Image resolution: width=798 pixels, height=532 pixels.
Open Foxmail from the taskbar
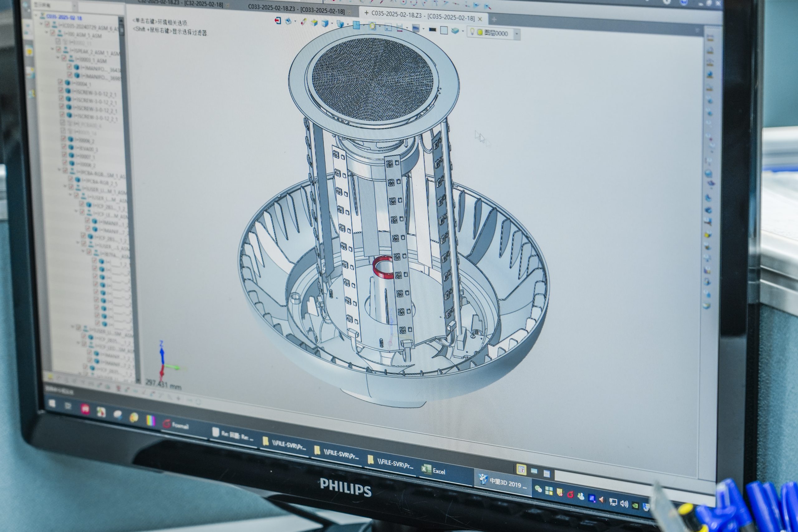pyautogui.click(x=176, y=424)
